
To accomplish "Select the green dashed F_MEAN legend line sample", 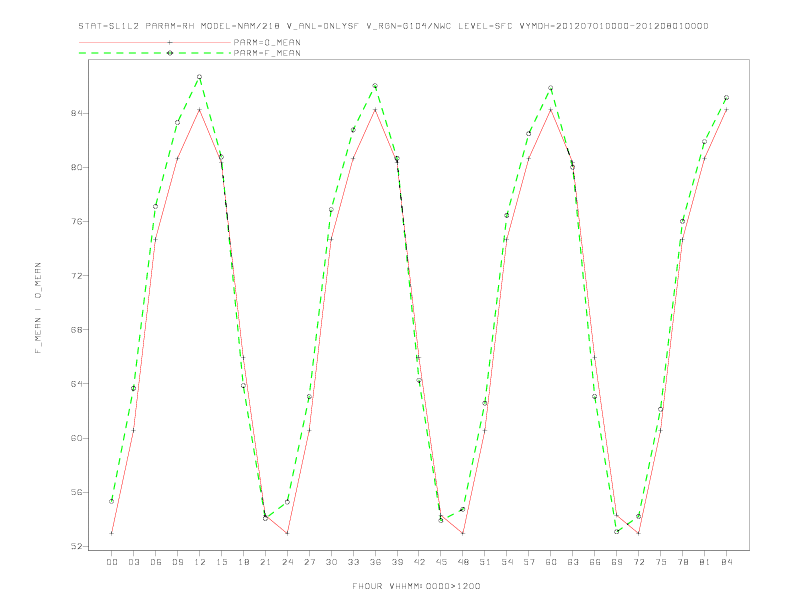I will 155,53.
